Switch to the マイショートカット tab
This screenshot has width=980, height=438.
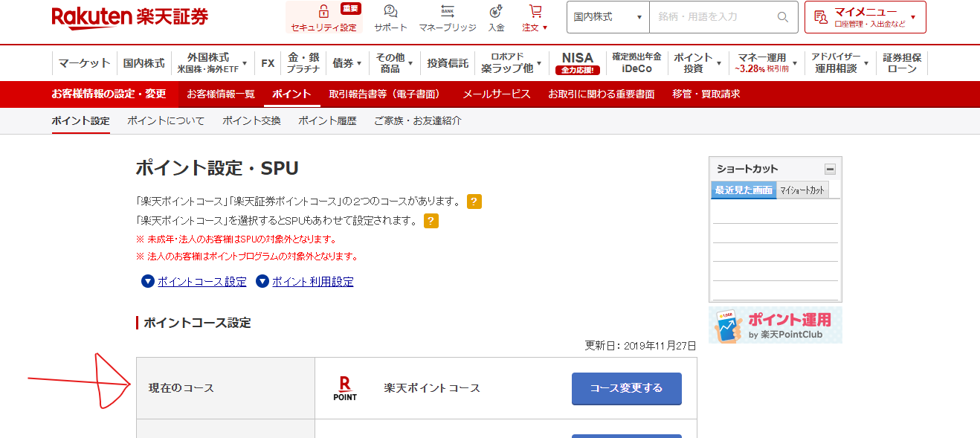pyautogui.click(x=802, y=190)
